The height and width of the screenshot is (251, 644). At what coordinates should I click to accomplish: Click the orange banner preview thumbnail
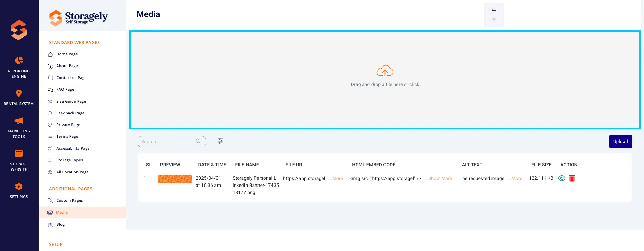coord(175,179)
